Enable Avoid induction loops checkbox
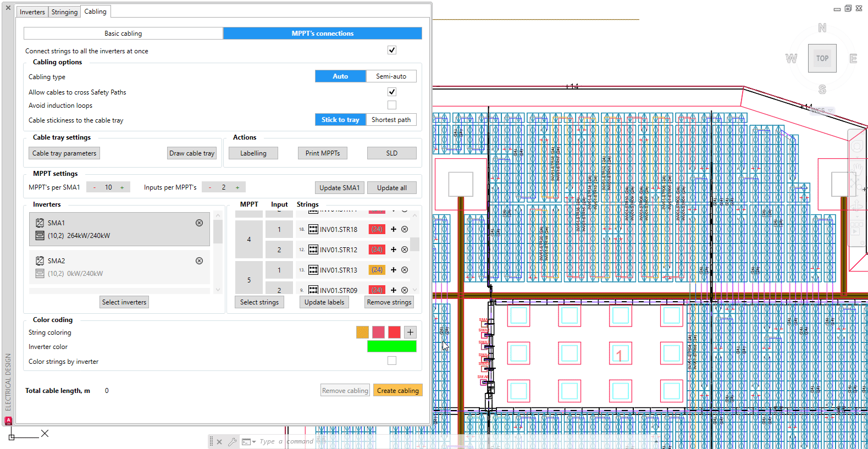Image resolution: width=868 pixels, height=449 pixels. click(x=392, y=105)
